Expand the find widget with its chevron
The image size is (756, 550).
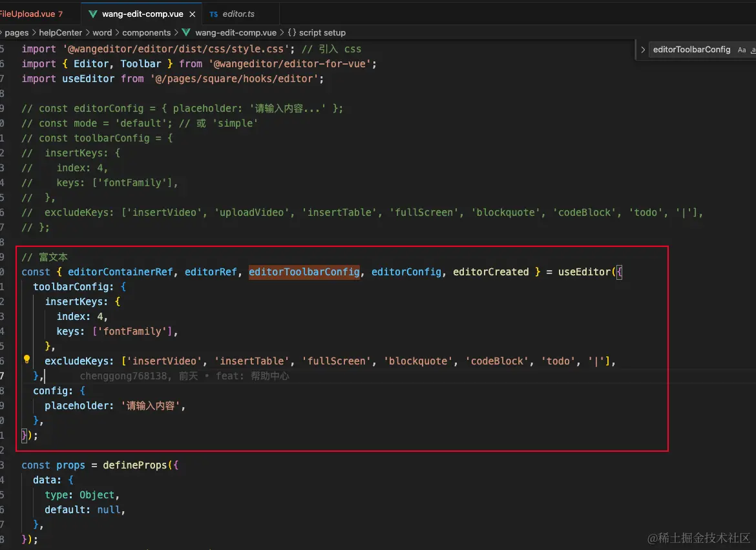tap(642, 49)
